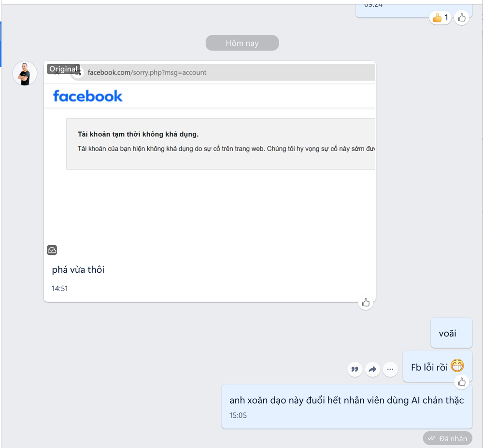Like the Facebook screenshot message
Screen dimensions: 483x448
(x=366, y=303)
